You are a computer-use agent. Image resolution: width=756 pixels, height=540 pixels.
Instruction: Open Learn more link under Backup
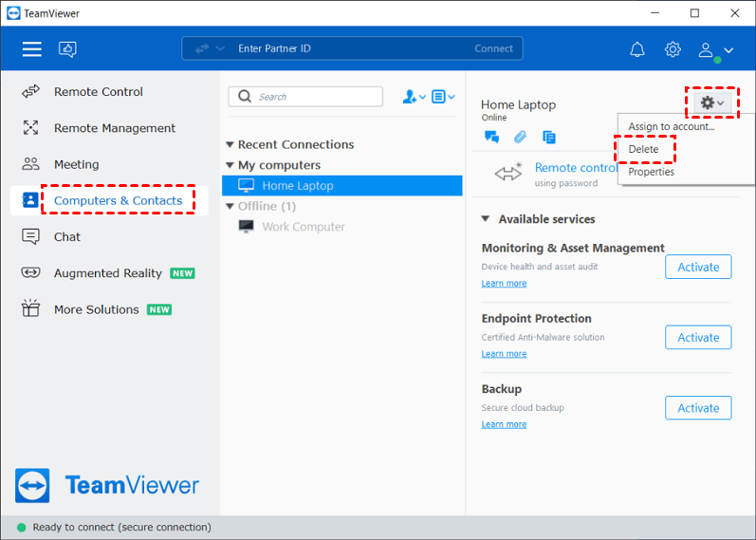504,424
